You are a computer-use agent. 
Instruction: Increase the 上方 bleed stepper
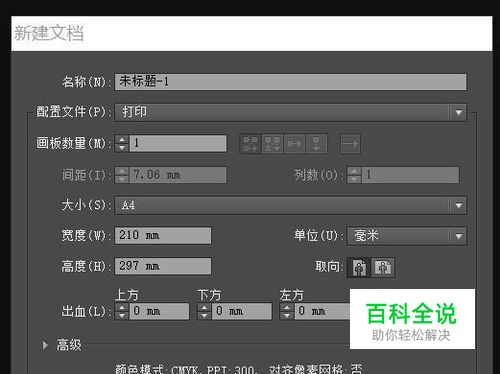pyautogui.click(x=122, y=307)
